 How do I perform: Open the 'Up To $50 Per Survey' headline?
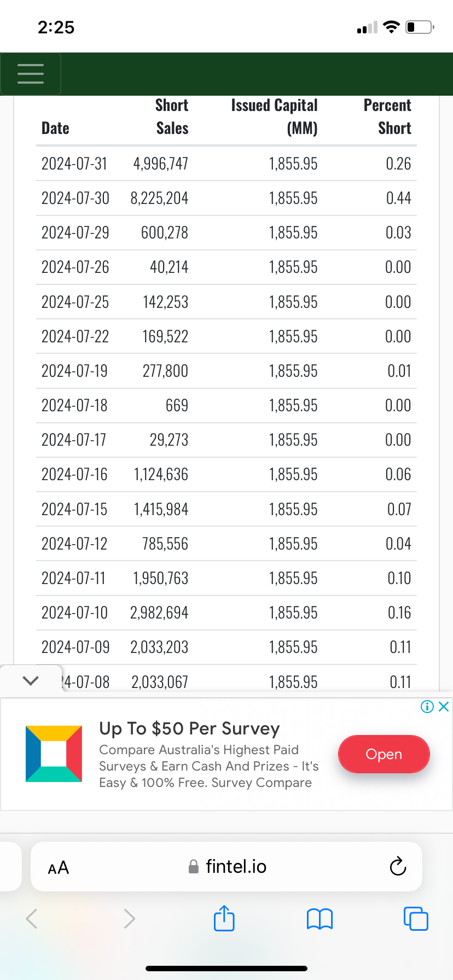(x=189, y=728)
